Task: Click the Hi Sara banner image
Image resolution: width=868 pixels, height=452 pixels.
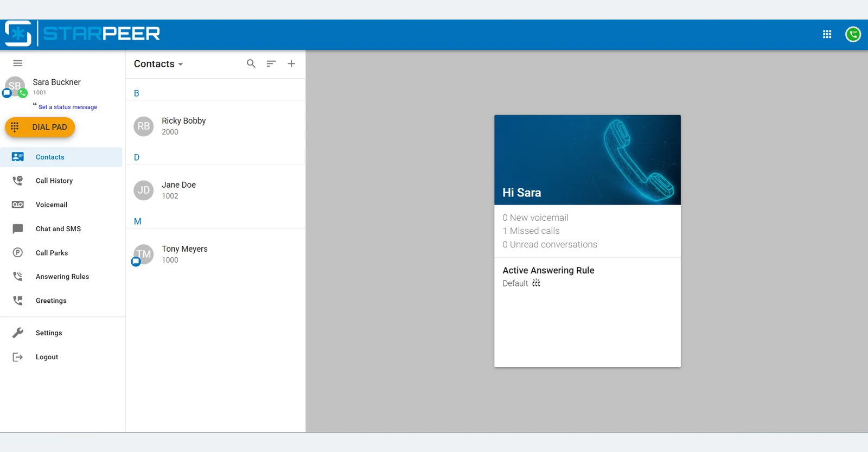Action: [x=588, y=160]
